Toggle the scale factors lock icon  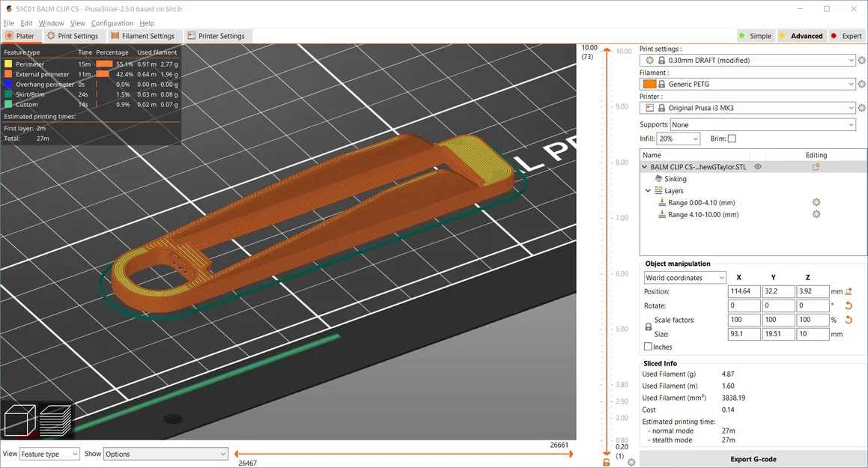click(x=649, y=327)
